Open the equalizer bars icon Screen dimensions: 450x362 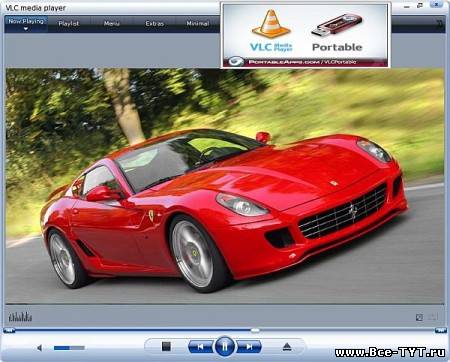(20, 317)
